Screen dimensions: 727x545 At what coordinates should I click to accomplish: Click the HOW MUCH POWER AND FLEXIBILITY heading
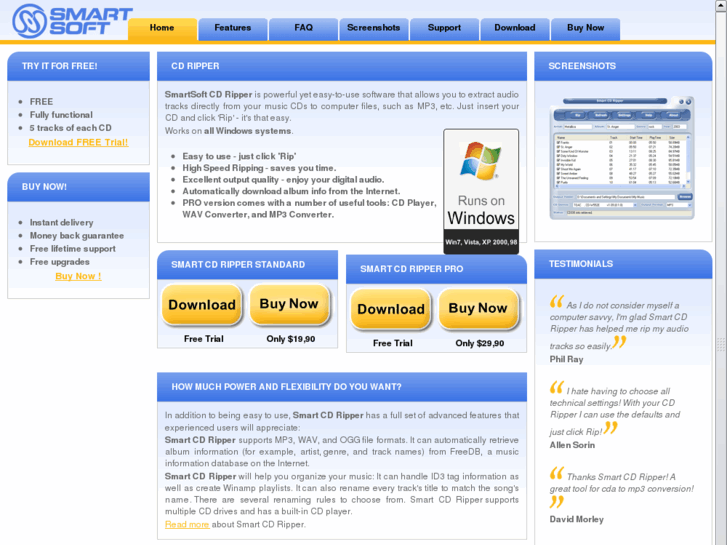pyautogui.click(x=287, y=387)
